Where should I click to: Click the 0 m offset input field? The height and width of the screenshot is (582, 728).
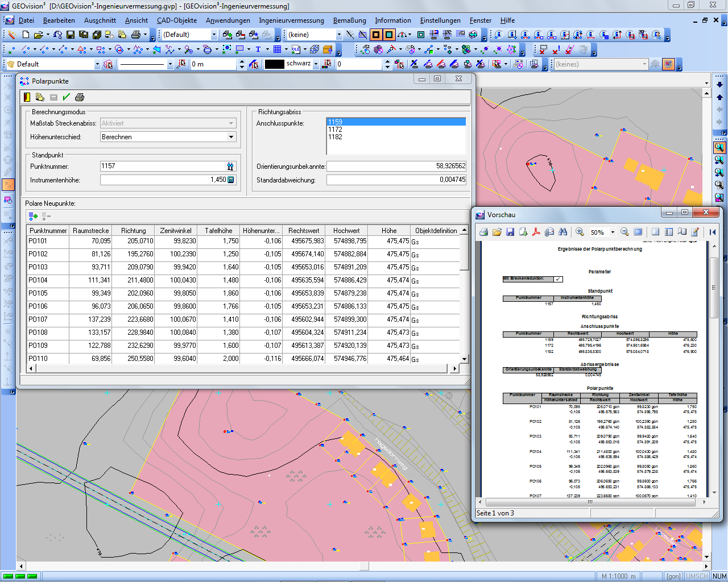coord(213,64)
